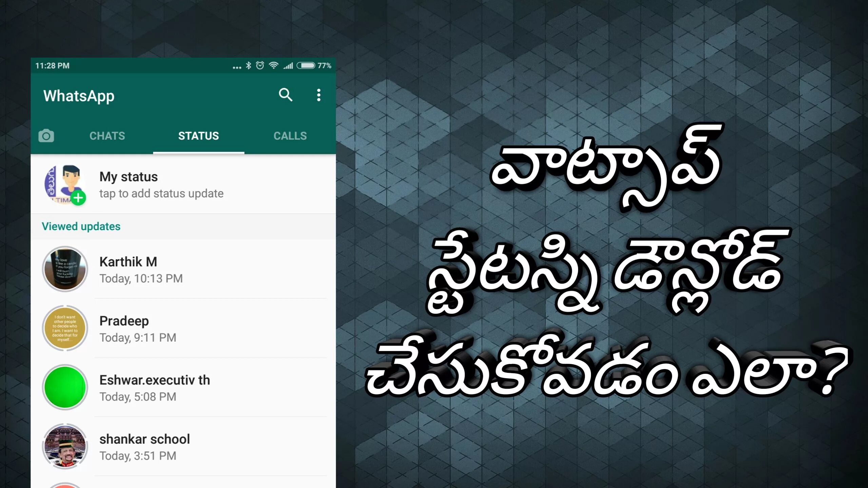The image size is (868, 488).
Task: Toggle mute for Karthik M status
Action: (x=183, y=269)
